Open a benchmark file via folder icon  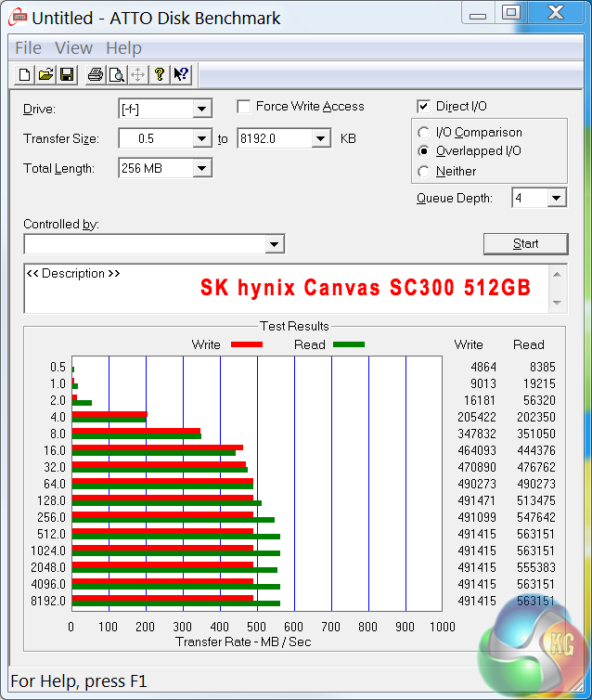click(45, 75)
